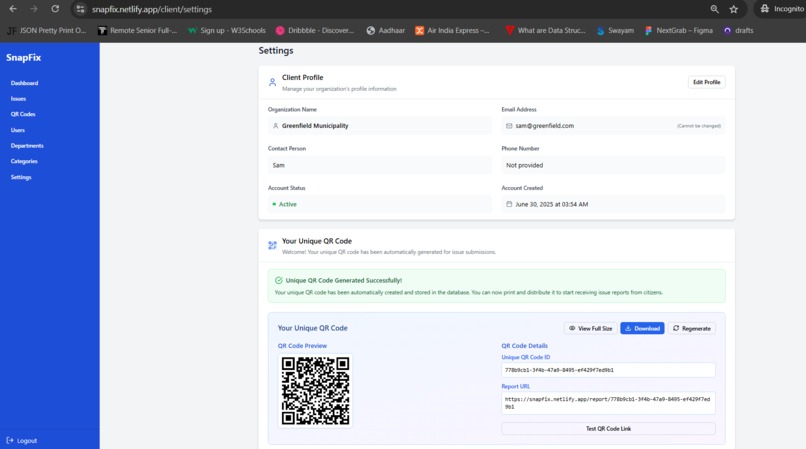
Task: Open Dribbble - Discover bookmark
Action: click(x=315, y=30)
